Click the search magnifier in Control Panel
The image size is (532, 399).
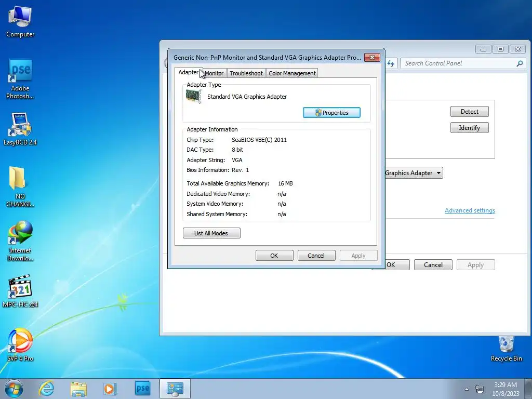pos(520,63)
